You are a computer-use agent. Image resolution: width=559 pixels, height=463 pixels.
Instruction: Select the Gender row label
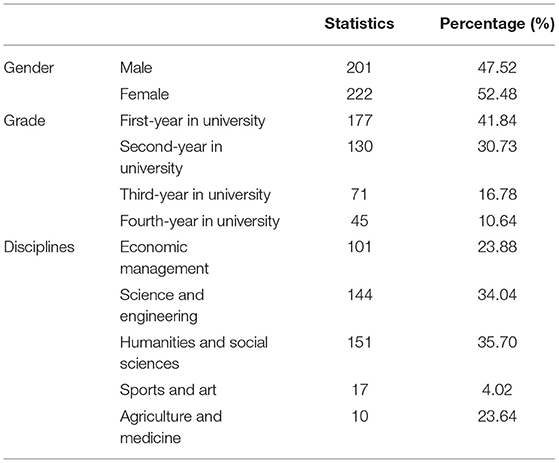pos(29,68)
